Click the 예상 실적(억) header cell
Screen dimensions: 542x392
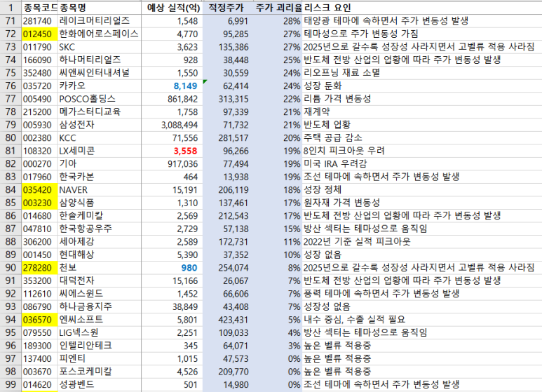[x=172, y=7]
